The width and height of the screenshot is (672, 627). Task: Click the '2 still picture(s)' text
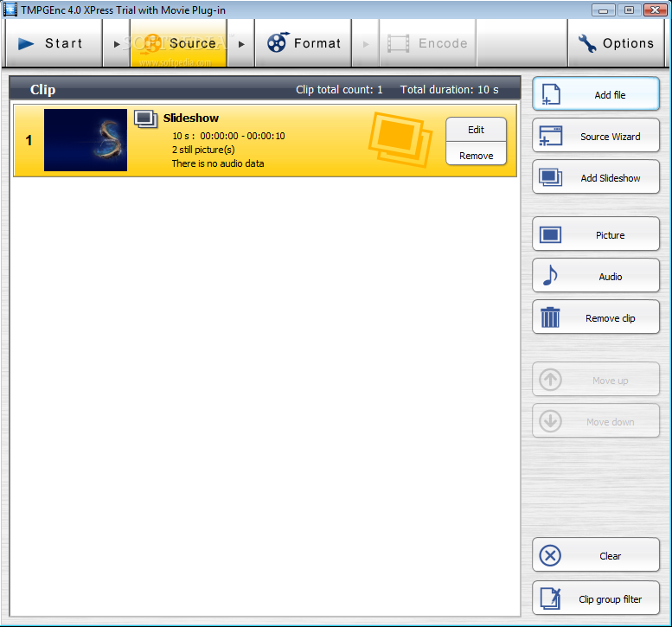[x=203, y=150]
